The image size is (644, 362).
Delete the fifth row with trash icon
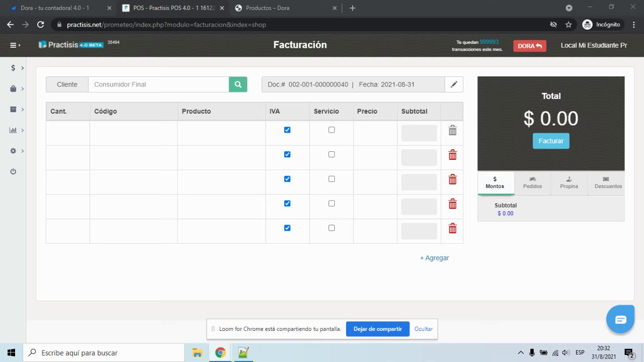click(x=452, y=228)
